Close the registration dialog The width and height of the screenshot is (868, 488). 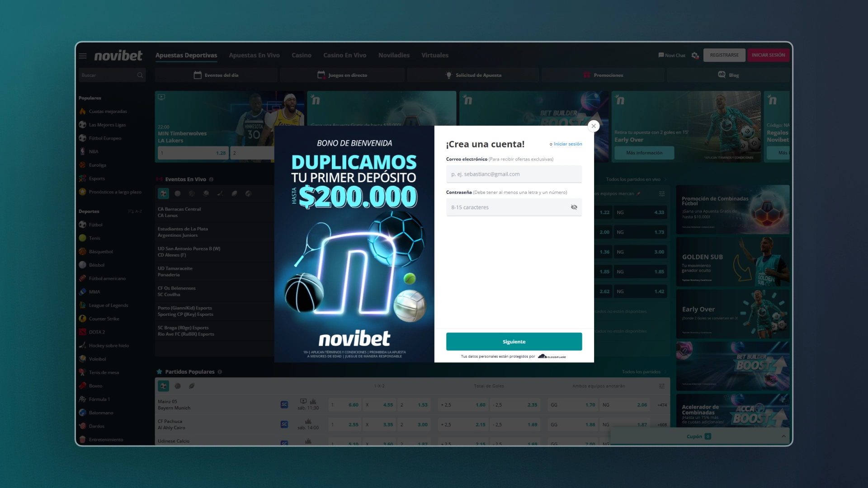click(x=594, y=126)
